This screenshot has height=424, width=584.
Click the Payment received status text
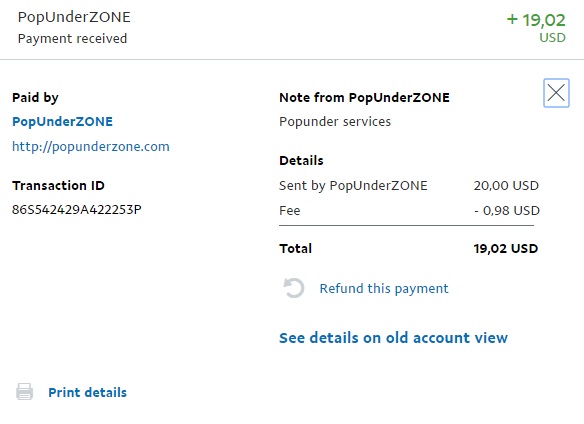pos(72,39)
